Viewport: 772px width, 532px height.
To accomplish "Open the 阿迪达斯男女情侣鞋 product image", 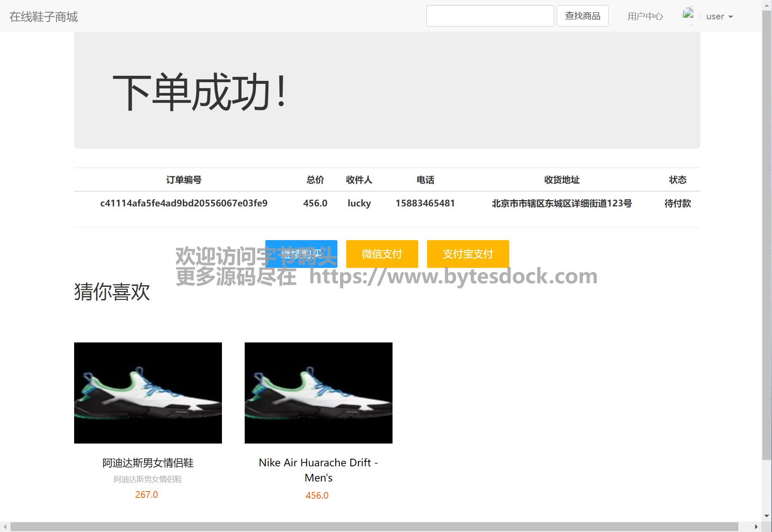I will [x=148, y=393].
